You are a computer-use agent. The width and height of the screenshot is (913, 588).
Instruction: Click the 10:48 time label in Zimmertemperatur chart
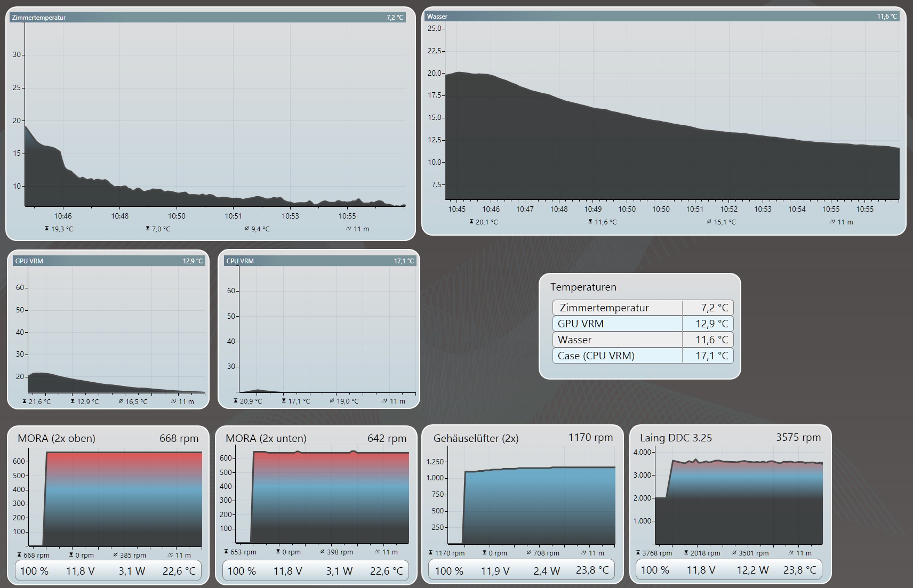click(119, 216)
